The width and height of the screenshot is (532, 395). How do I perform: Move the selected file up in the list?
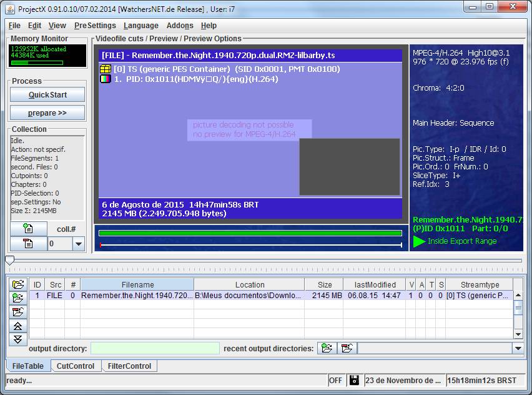tap(18, 326)
